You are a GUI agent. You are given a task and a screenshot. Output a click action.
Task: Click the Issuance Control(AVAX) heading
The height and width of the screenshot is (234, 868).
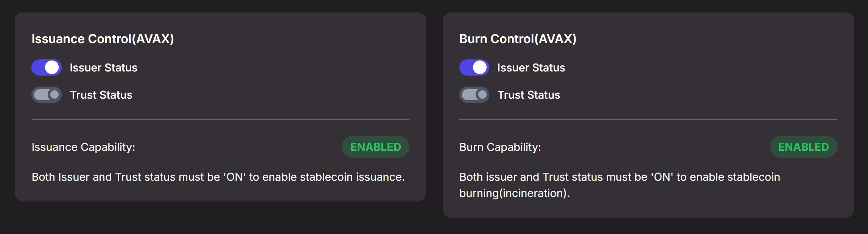[103, 39]
